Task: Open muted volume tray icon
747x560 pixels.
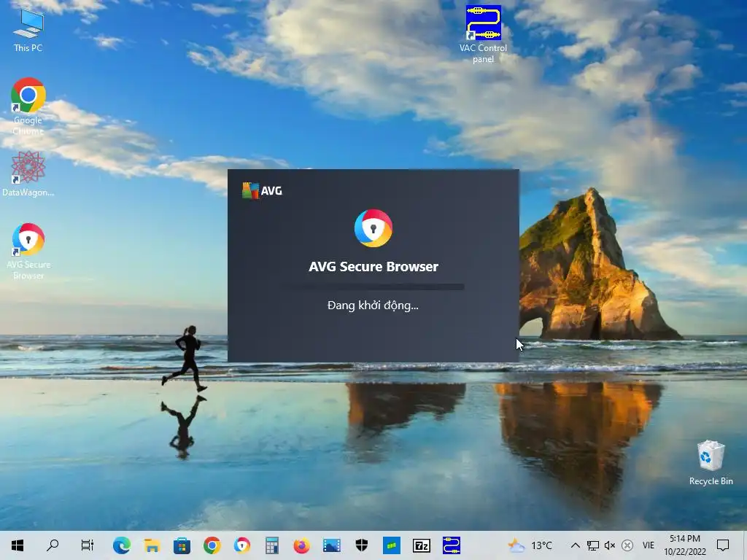Action: [x=610, y=545]
